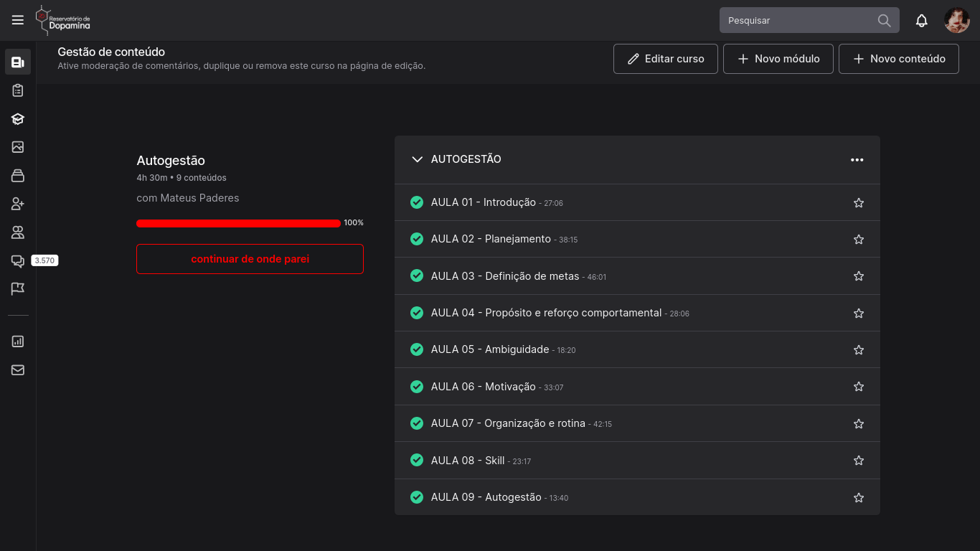Open the comments sidebar icon

point(18,261)
